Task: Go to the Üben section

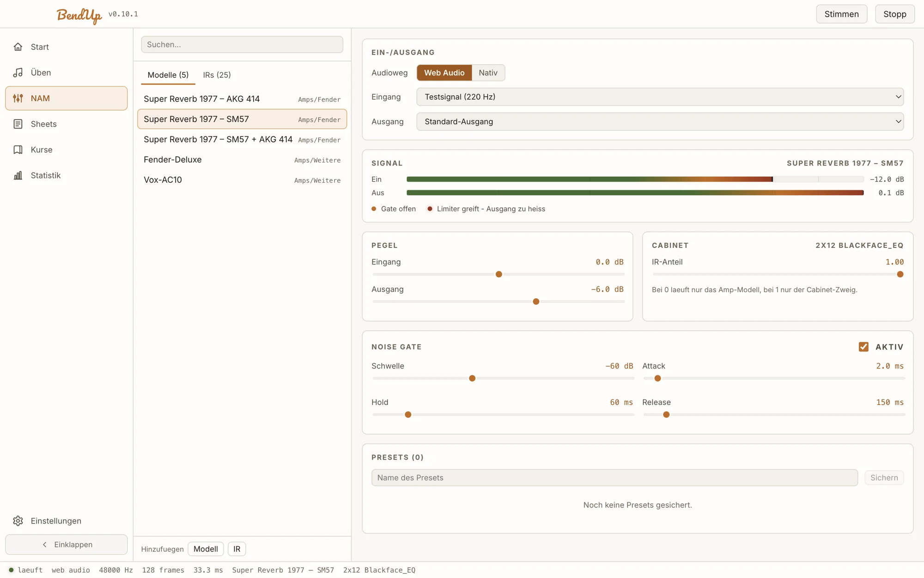Action: 66,73
